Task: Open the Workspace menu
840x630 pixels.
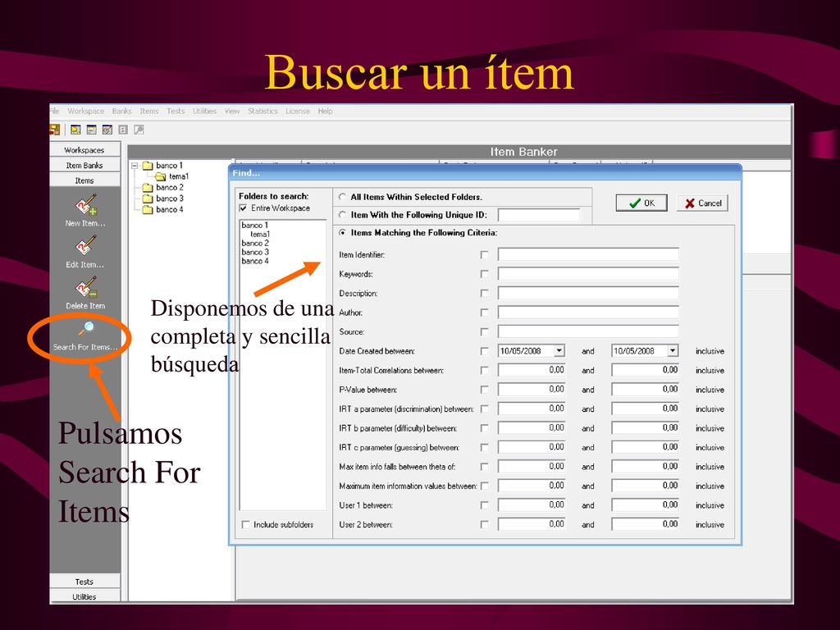Action: 85,111
